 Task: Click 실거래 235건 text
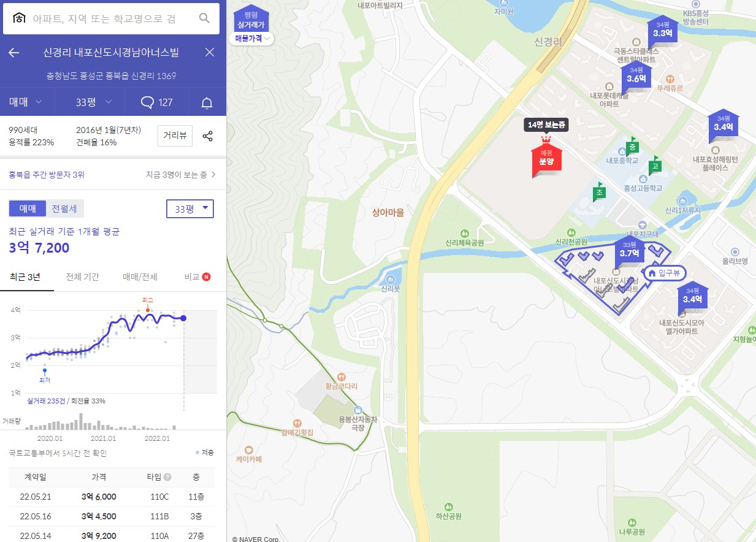(45, 401)
